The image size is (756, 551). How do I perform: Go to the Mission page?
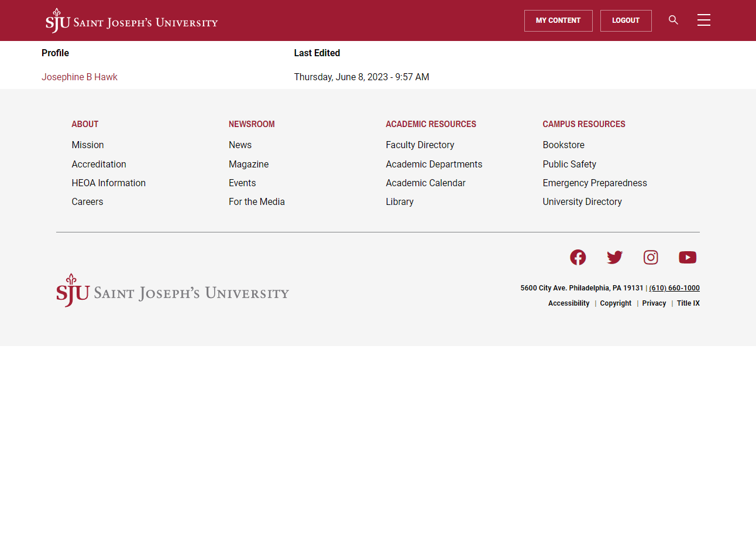coord(88,145)
